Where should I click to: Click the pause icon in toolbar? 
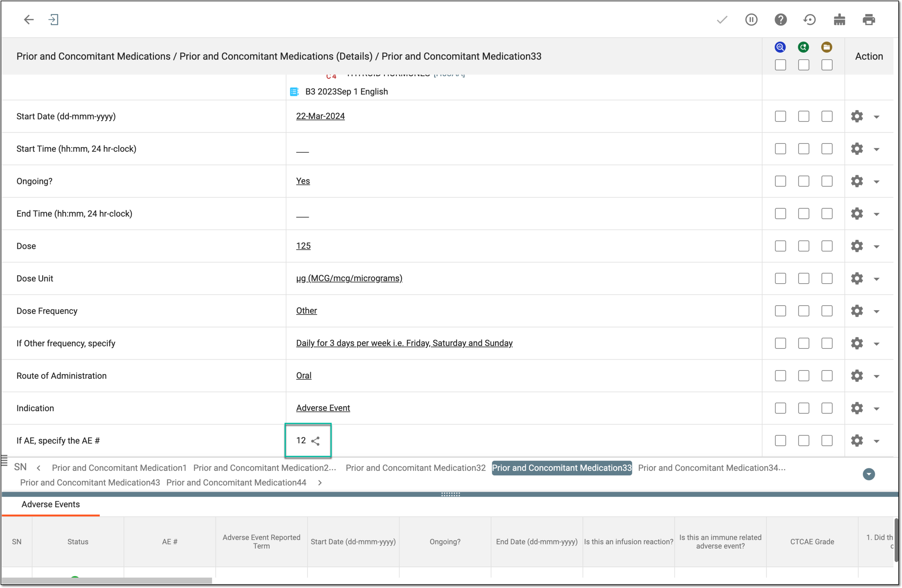[x=751, y=19]
